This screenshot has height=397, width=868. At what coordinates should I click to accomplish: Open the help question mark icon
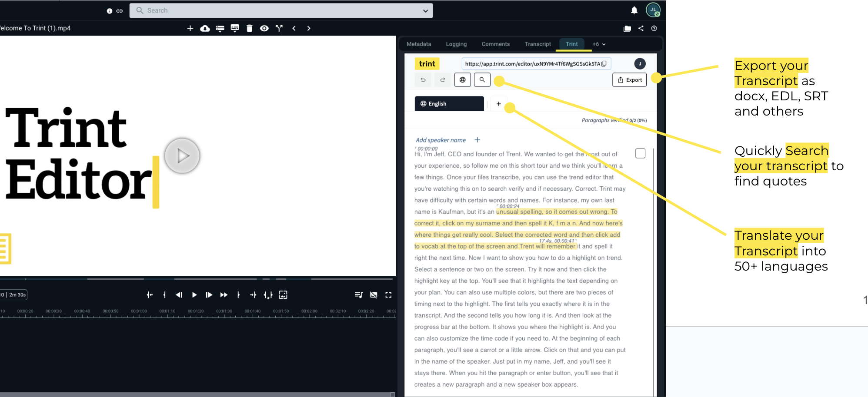click(x=654, y=28)
